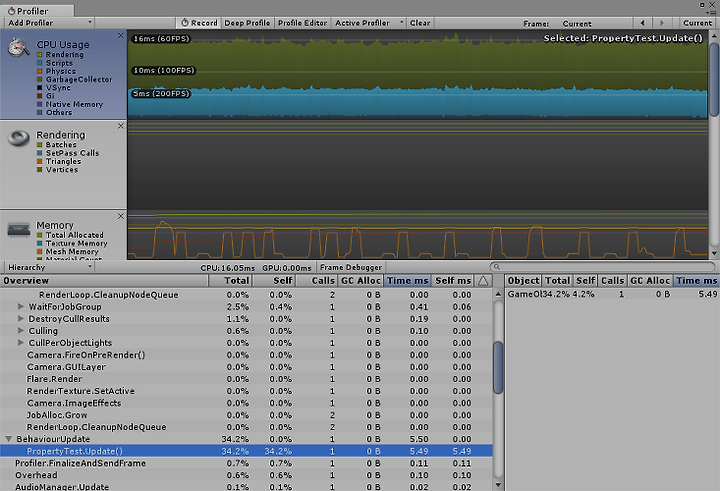The width and height of the screenshot is (720, 491).
Task: Toggle SetPass Calls swatch
Action: (39, 153)
